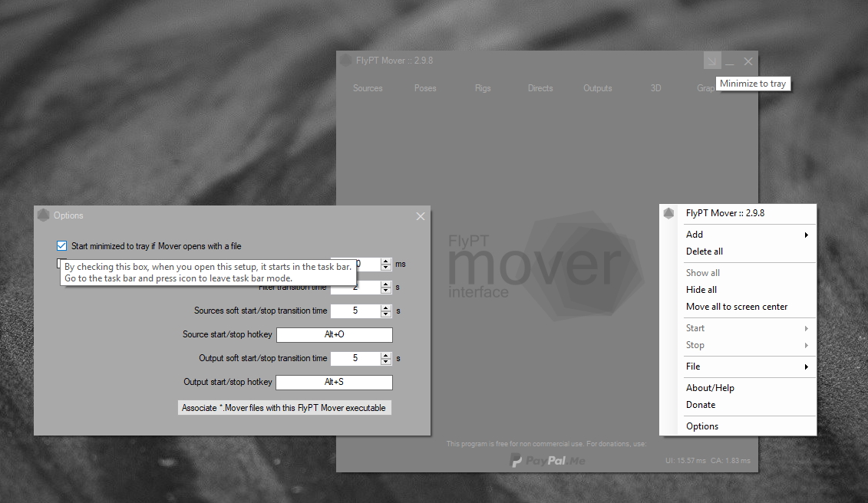Increase Sources soft start/stop transition time
This screenshot has height=503, width=868.
[386, 307]
